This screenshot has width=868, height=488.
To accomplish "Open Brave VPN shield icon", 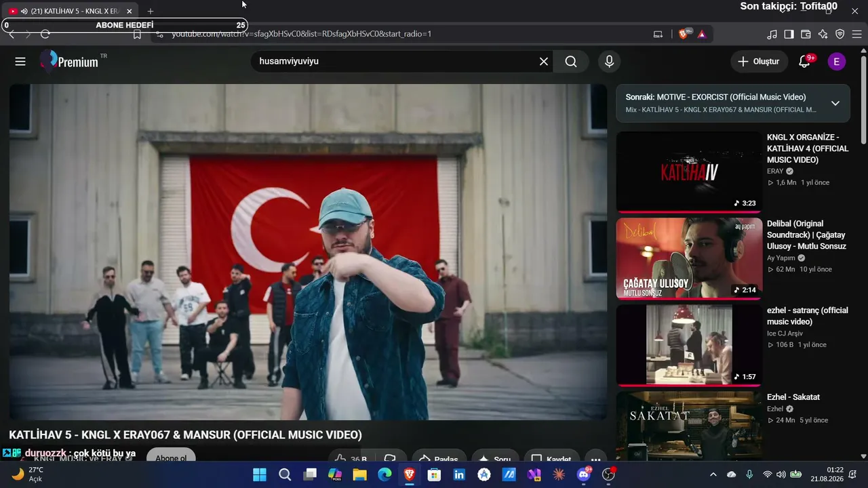I will click(840, 34).
